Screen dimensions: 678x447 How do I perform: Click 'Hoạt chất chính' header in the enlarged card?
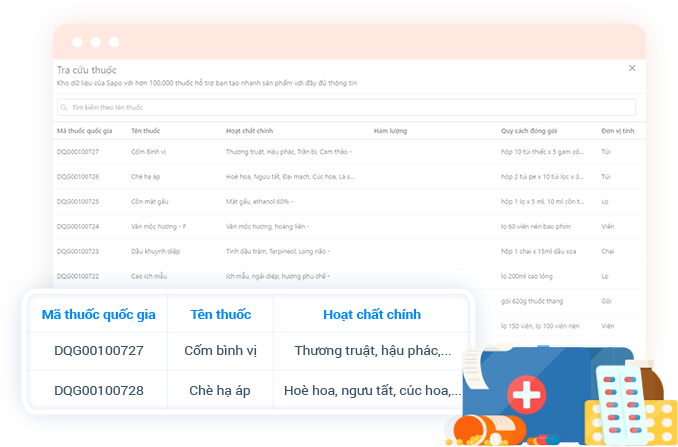(x=371, y=314)
